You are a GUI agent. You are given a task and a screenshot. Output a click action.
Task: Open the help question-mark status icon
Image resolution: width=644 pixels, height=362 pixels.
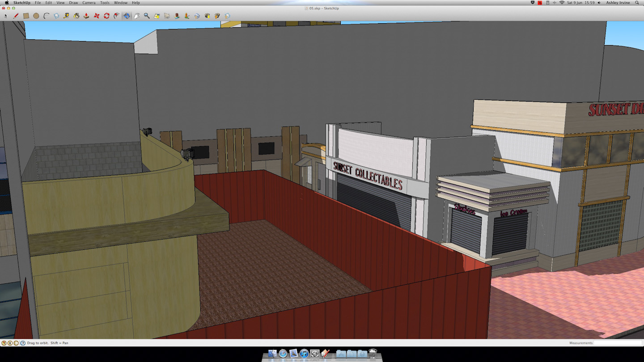23,343
